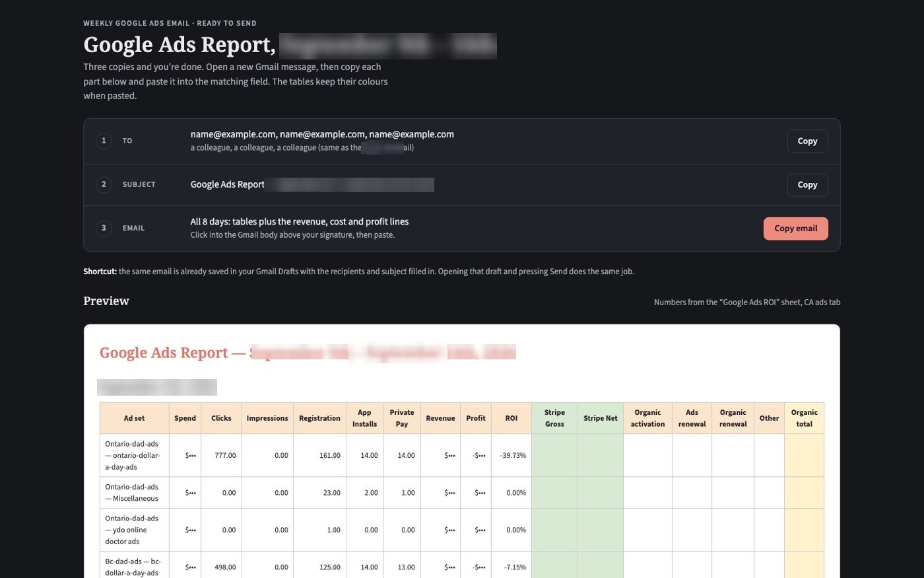Click the 'Three copies and you're done' instructions
This screenshot has width=924, height=578.
tap(236, 81)
